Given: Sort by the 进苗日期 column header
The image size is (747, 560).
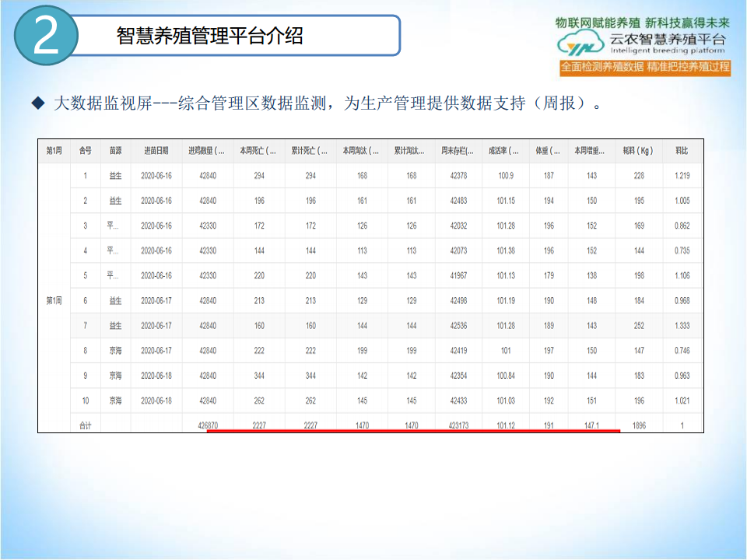Looking at the screenshot, I should coord(156,151).
